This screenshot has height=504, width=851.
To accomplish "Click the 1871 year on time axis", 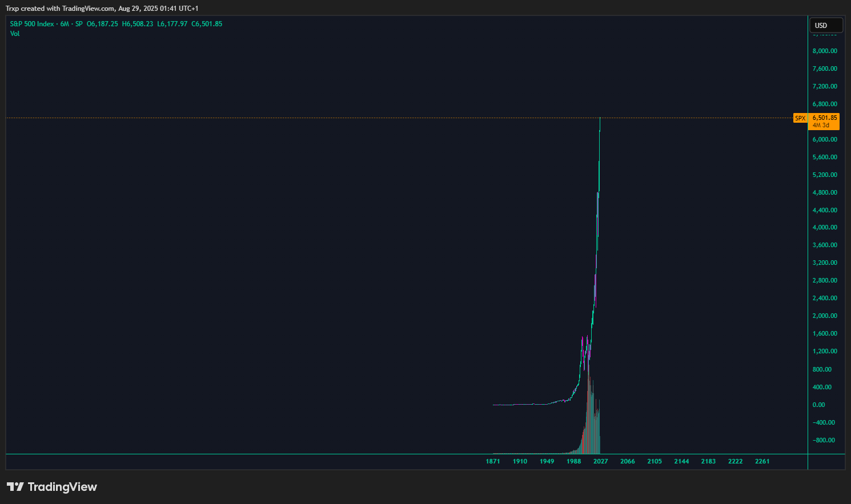I will (x=493, y=461).
